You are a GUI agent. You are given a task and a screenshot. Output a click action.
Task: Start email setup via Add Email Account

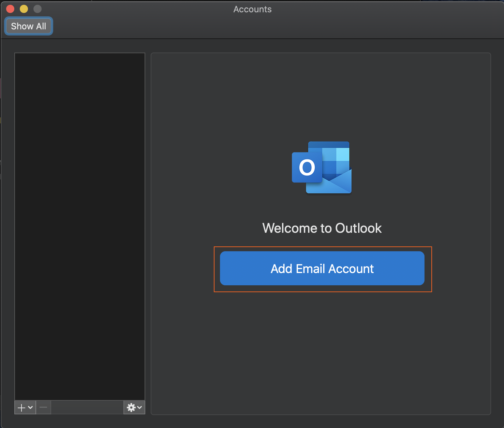point(322,269)
